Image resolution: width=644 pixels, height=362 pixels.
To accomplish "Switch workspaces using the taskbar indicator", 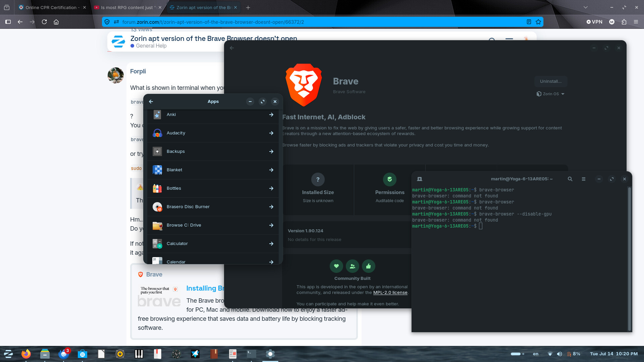I will (x=518, y=354).
